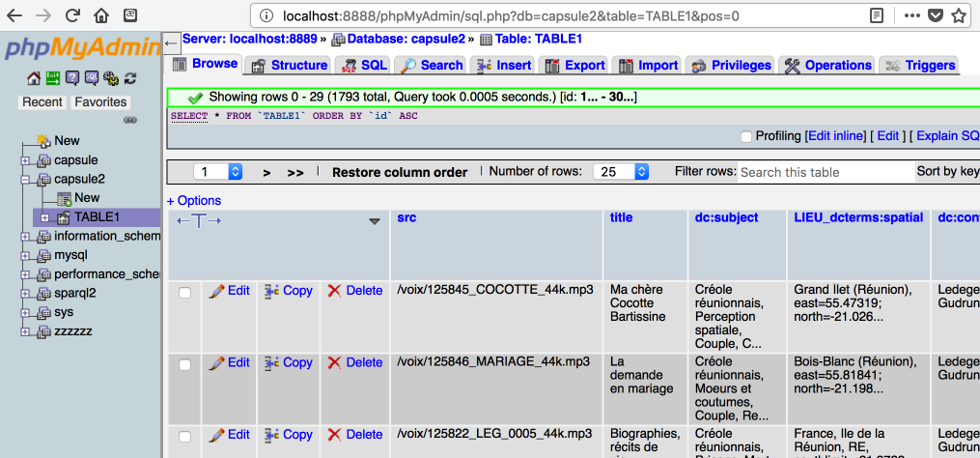Expand the + Options link
This screenshot has width=980, height=458.
[194, 201]
